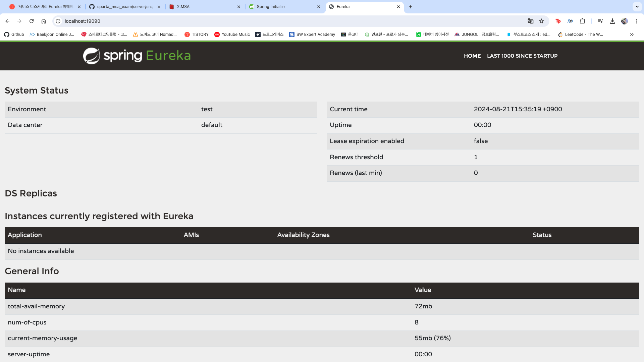
Task: Open the SW Expert Academy bookmark
Action: point(312,35)
